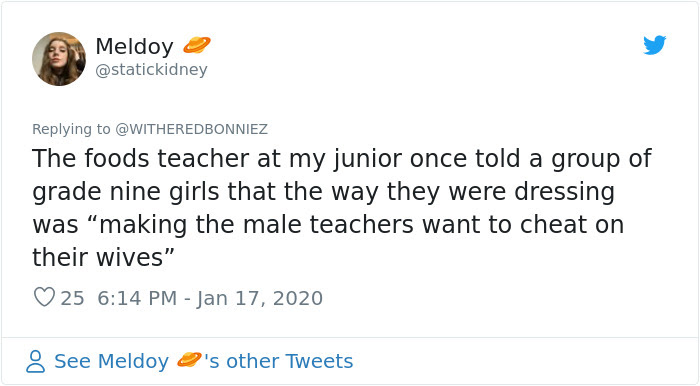Click the Saturn emoji beside Meldoy's name
Screen dimensions: 700x386
[x=197, y=45]
